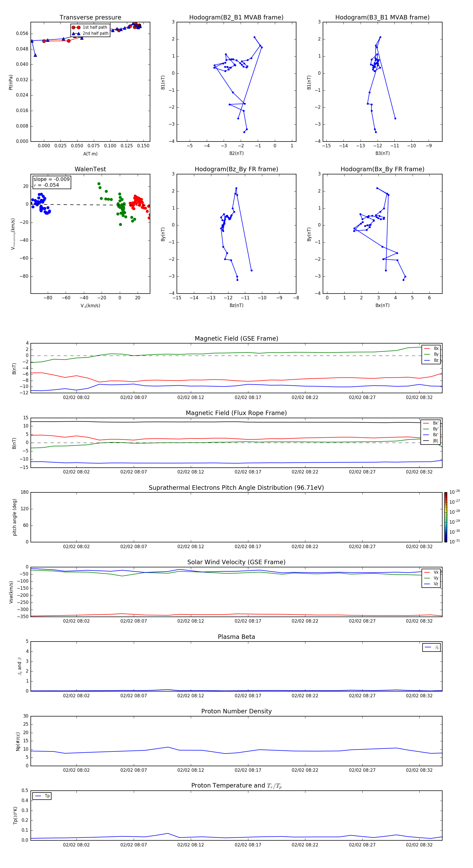Click the "Hodogram(Bz_By FR frame)" title

point(236,169)
